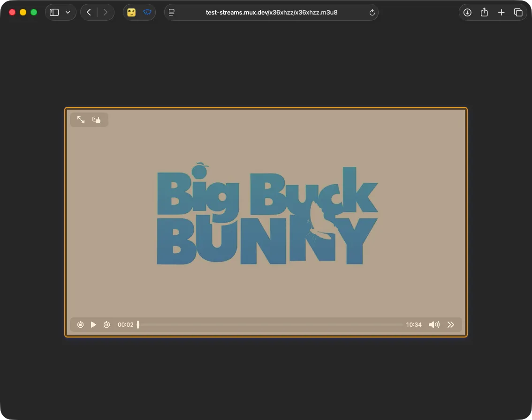The image size is (532, 420).
Task: Expand more playback controls with the chevron
Action: 450,324
